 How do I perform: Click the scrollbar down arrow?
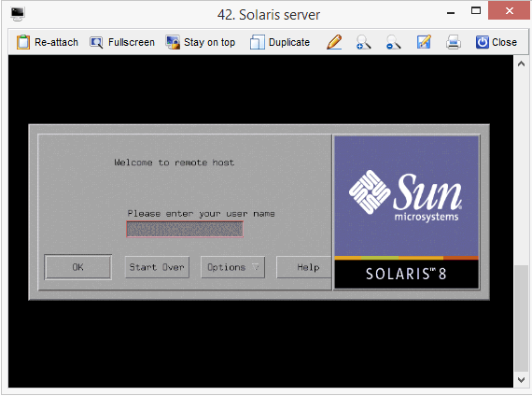click(522, 380)
